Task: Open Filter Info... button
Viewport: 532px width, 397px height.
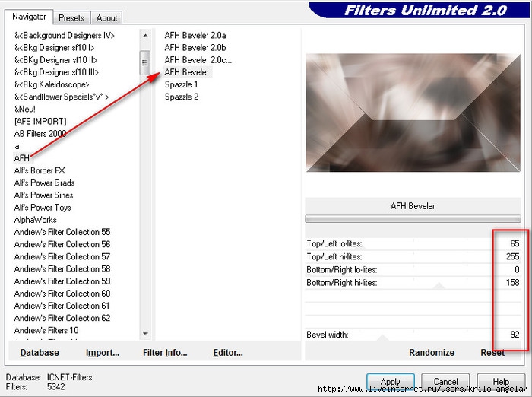Action: click(165, 353)
